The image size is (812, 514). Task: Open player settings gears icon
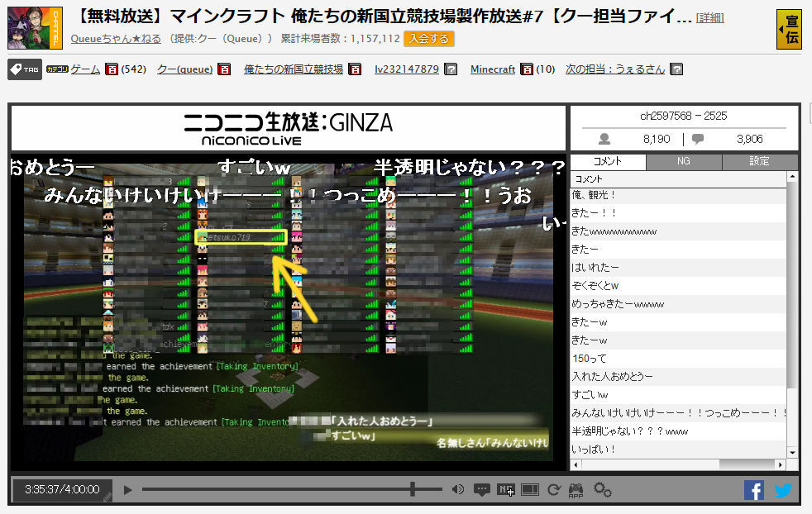pyautogui.click(x=602, y=489)
